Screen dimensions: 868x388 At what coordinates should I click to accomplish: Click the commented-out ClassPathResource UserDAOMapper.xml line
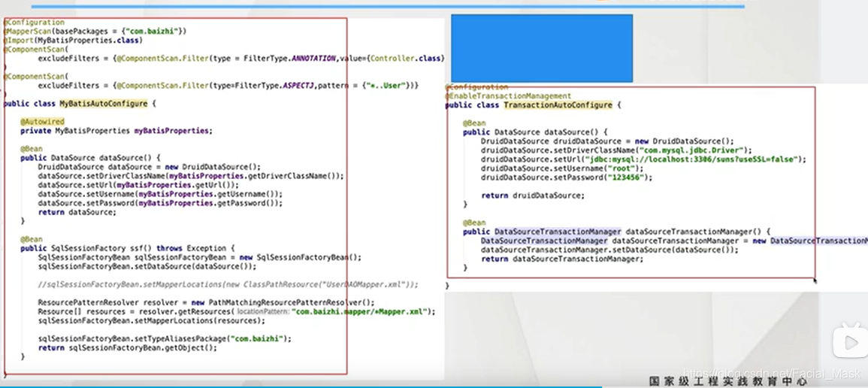(228, 284)
